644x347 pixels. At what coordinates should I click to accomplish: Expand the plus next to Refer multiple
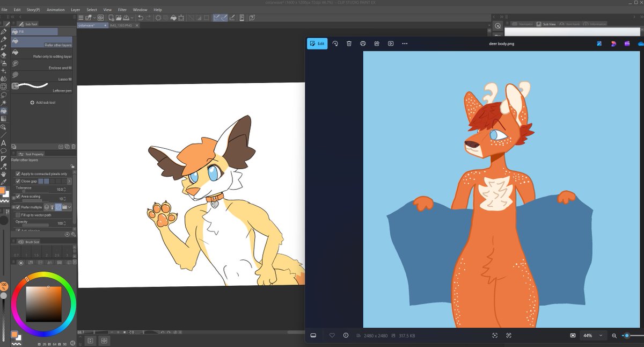13,207
